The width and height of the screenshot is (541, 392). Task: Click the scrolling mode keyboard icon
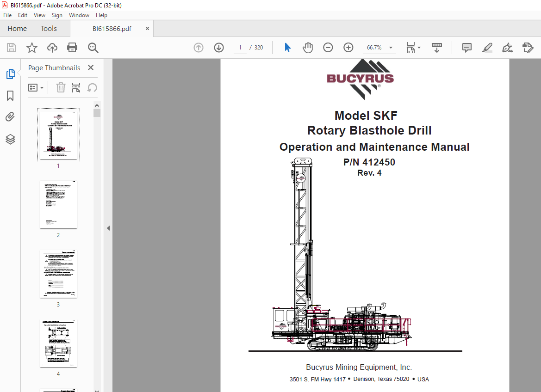pyautogui.click(x=437, y=48)
